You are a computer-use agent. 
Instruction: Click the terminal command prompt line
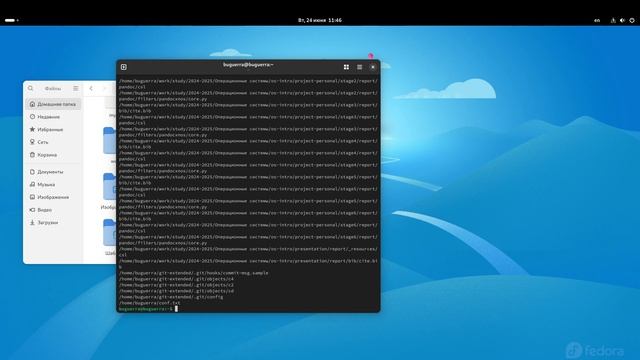pyautogui.click(x=248, y=309)
